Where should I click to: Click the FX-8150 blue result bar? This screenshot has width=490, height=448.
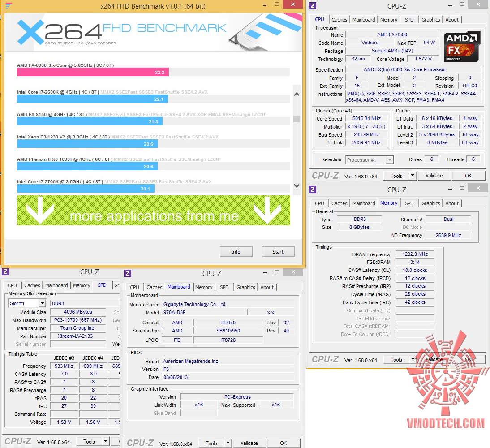coord(90,121)
